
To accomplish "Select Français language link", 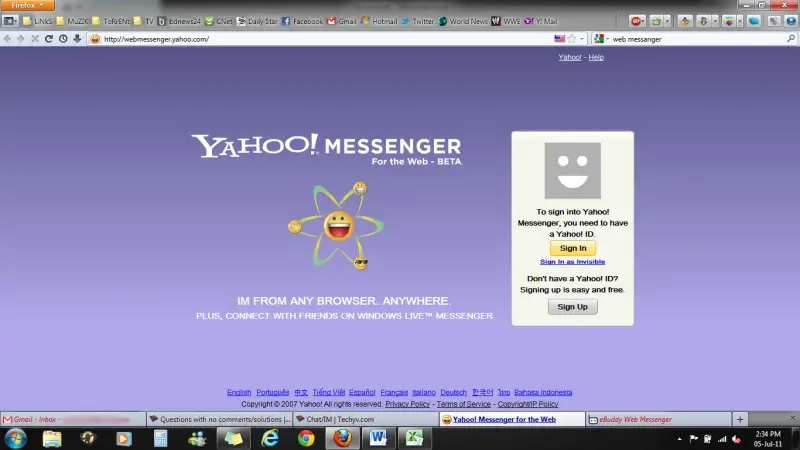I will pos(394,392).
